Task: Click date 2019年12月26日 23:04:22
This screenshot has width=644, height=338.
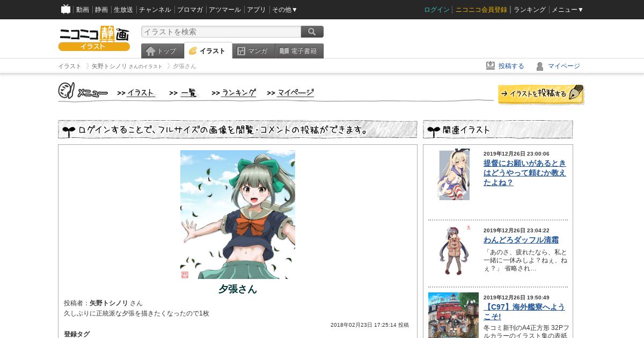Action: [x=516, y=231]
